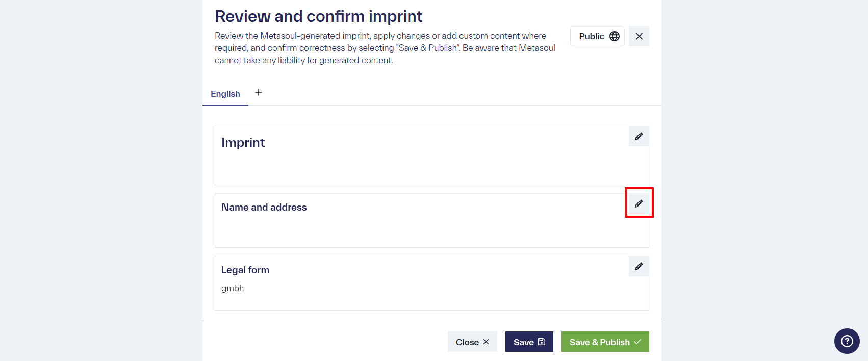Screen dimensions: 868x361
Task: Dismiss the dialog with the top X
Action: pyautogui.click(x=639, y=36)
